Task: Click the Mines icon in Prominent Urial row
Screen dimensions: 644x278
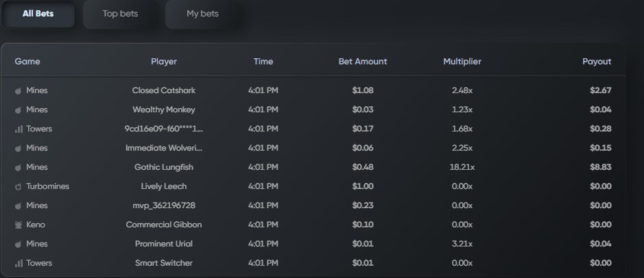Action: (18, 244)
